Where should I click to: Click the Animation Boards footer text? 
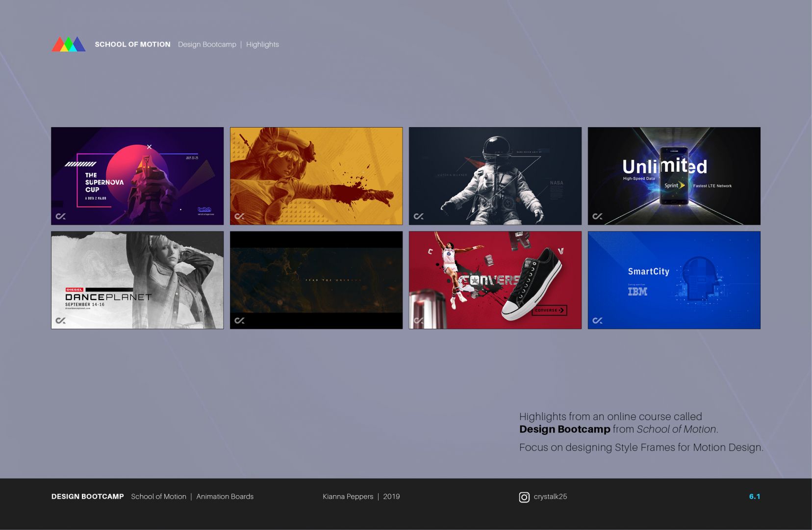pyautogui.click(x=225, y=497)
